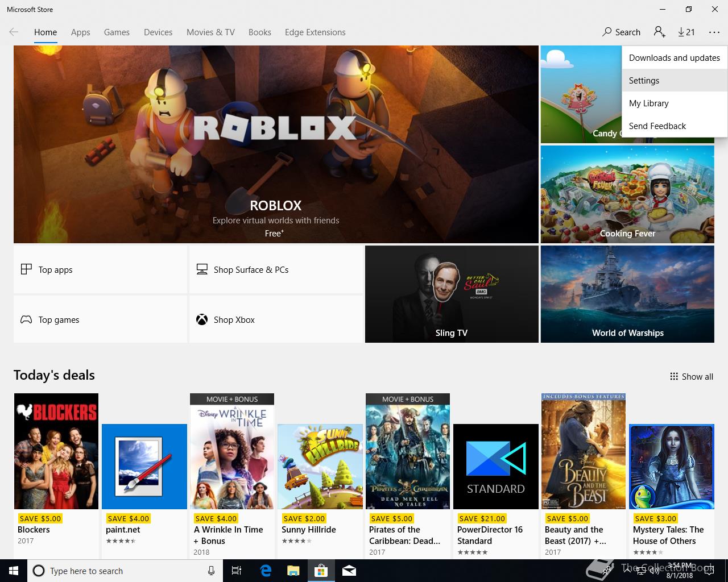Screen dimensions: 728x582
Task: Switch to the Movies & TV tab
Action: click(210, 32)
